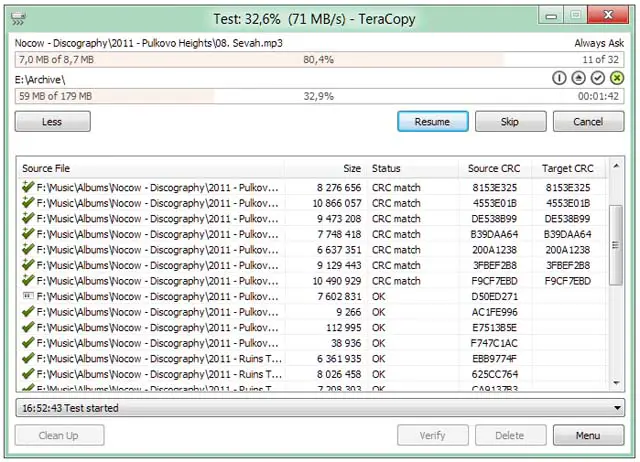Open the Menu button

coord(588,435)
